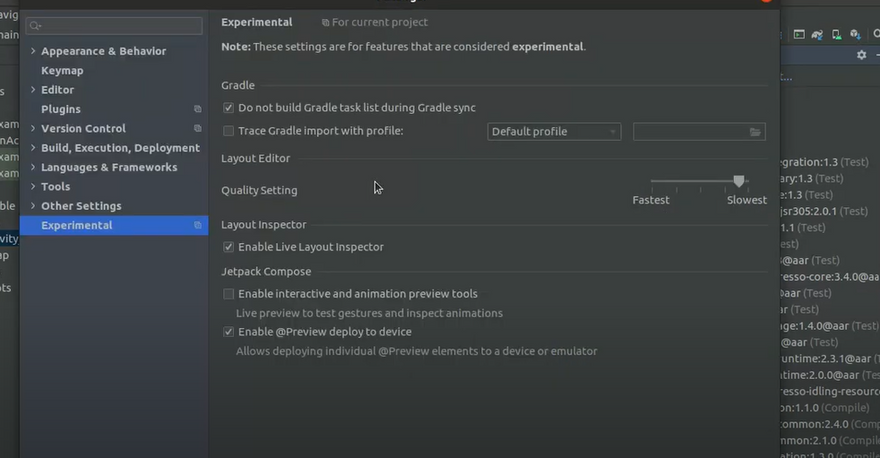Expand Appearance & Behavior settings node
The image size is (880, 458).
click(33, 51)
